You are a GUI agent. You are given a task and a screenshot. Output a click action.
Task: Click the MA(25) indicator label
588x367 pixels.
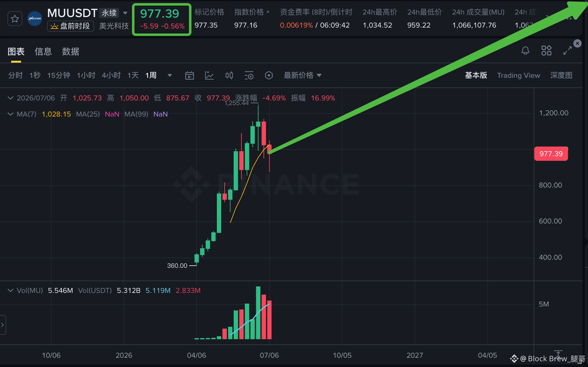88,114
